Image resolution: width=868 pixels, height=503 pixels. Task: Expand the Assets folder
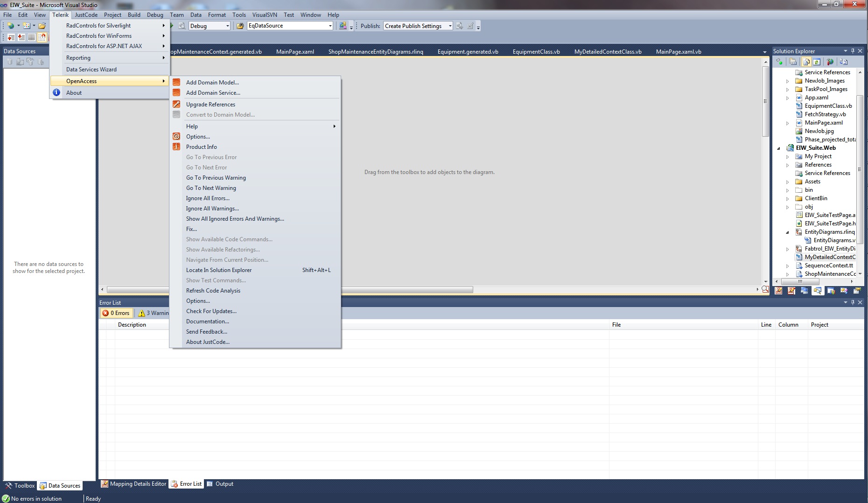[x=788, y=182]
